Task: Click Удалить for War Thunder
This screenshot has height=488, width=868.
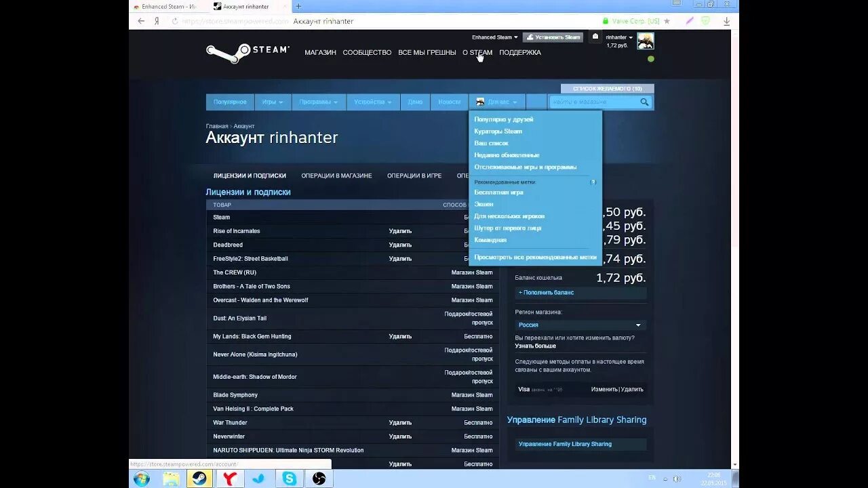Action: click(x=400, y=423)
